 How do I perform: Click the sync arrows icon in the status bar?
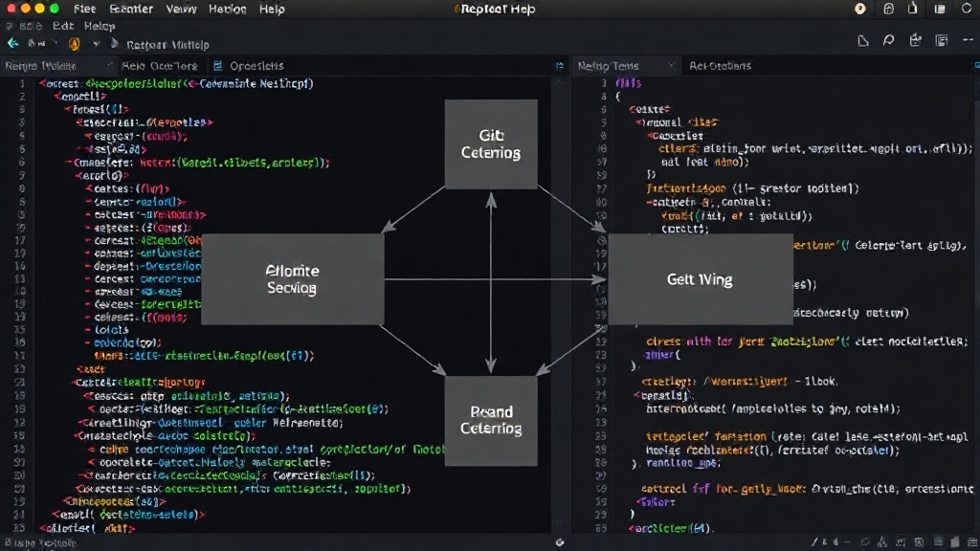[864, 542]
